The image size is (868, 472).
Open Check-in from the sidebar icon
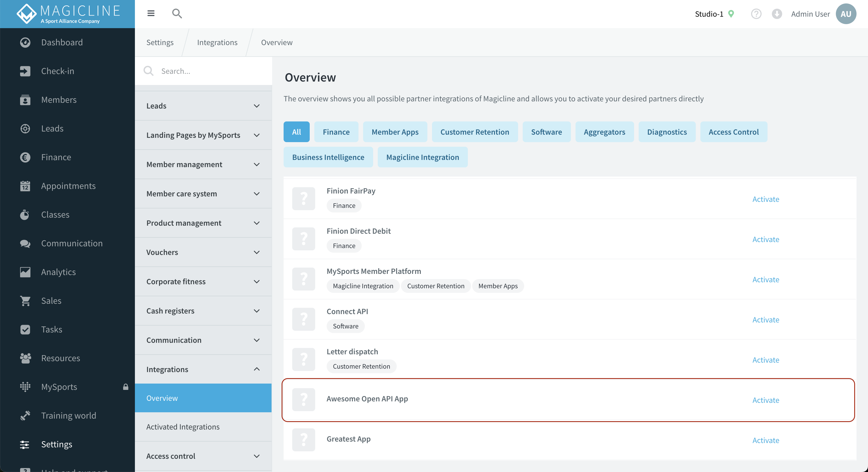click(25, 71)
